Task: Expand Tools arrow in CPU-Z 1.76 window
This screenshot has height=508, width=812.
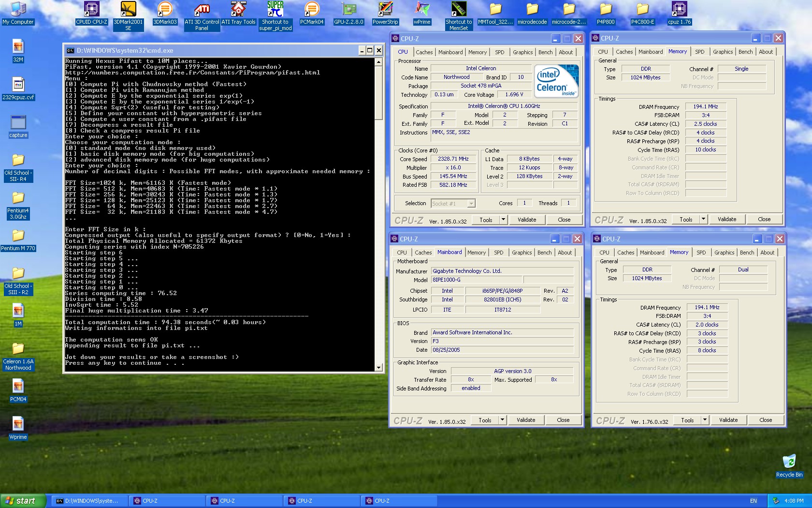Action: pos(705,420)
